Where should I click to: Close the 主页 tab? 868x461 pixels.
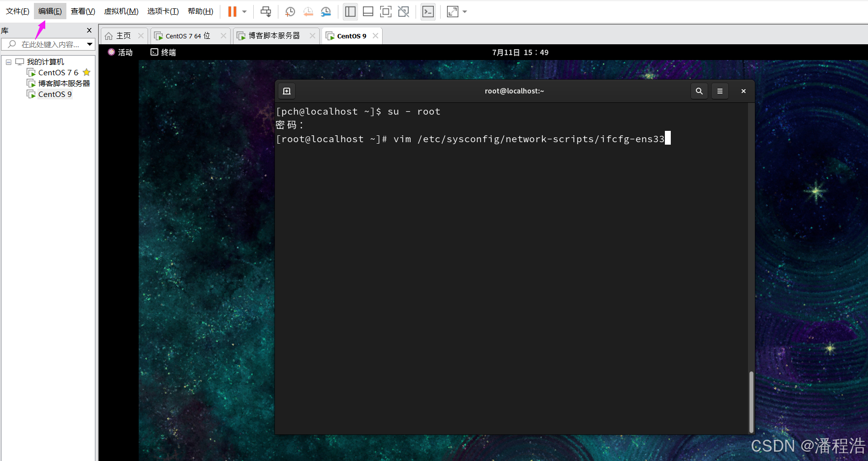pyautogui.click(x=141, y=36)
